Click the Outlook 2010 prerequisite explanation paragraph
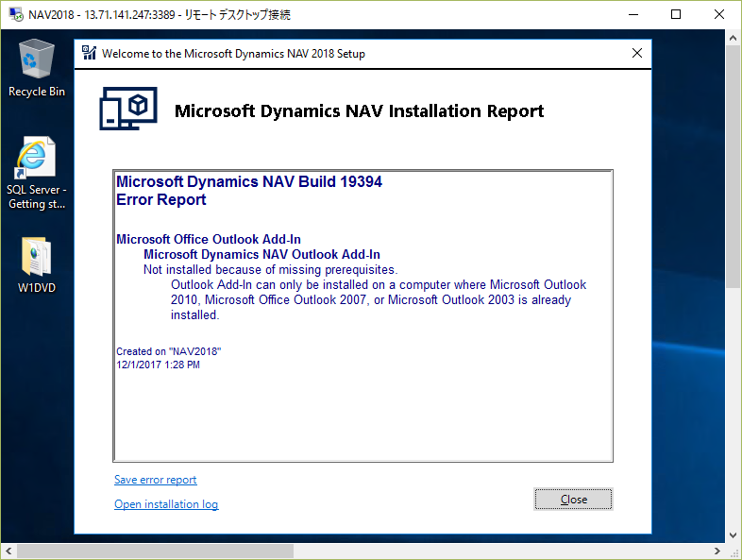This screenshot has width=742, height=560. click(x=379, y=299)
